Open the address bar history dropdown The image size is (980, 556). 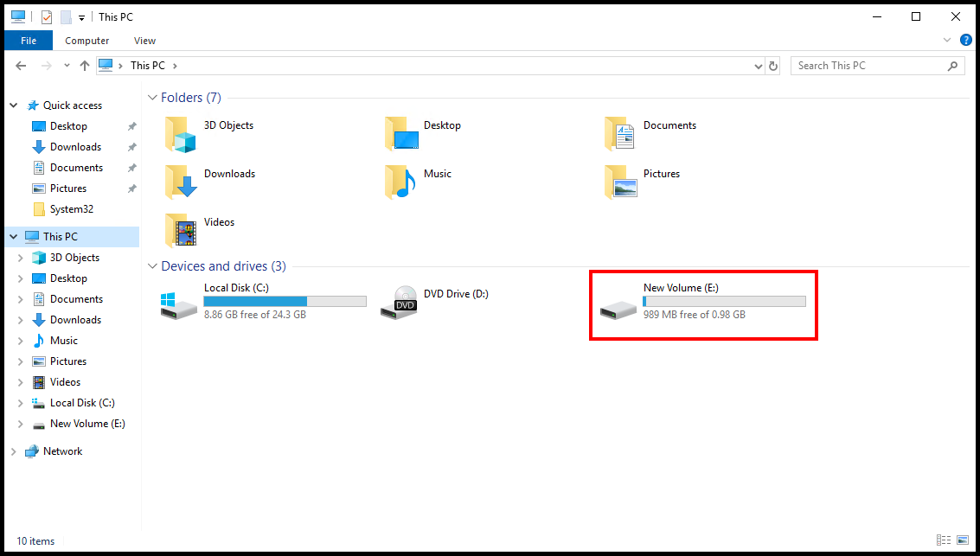coord(759,65)
